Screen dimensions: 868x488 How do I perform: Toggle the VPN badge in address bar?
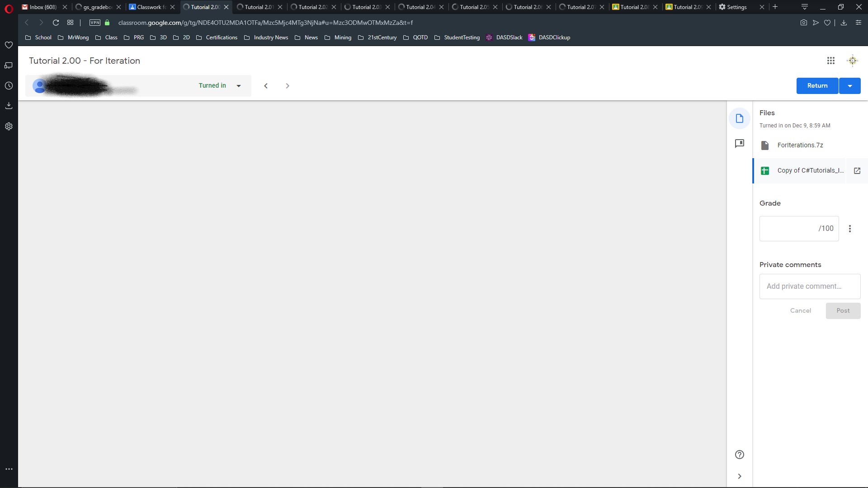click(x=95, y=23)
